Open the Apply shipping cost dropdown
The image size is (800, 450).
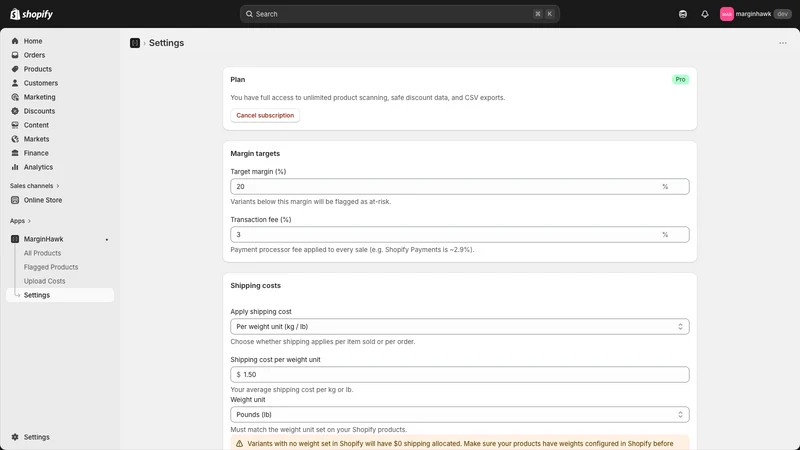[x=460, y=327]
